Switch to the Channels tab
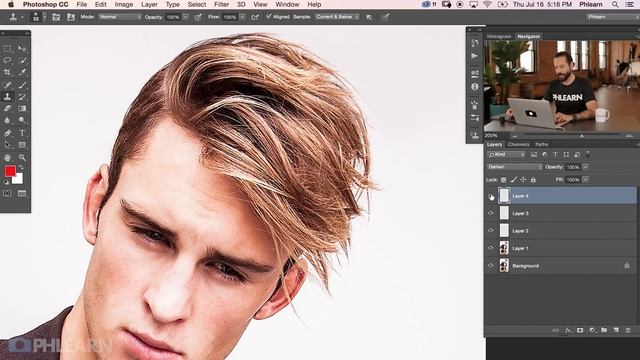 (x=519, y=144)
